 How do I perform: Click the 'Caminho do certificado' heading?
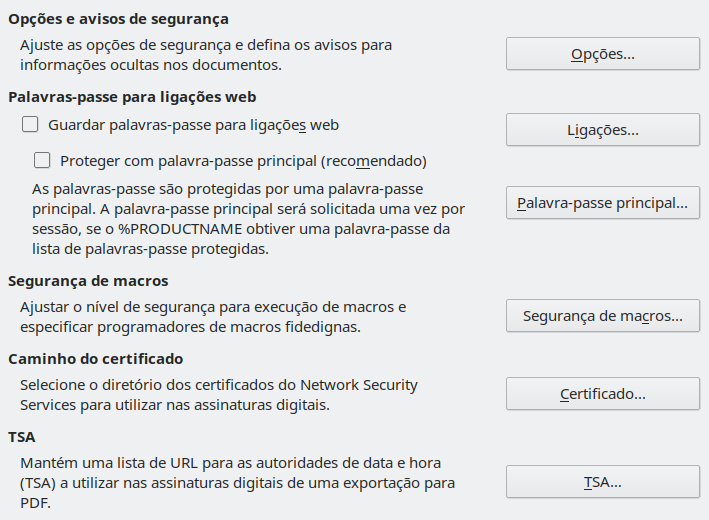pos(95,359)
